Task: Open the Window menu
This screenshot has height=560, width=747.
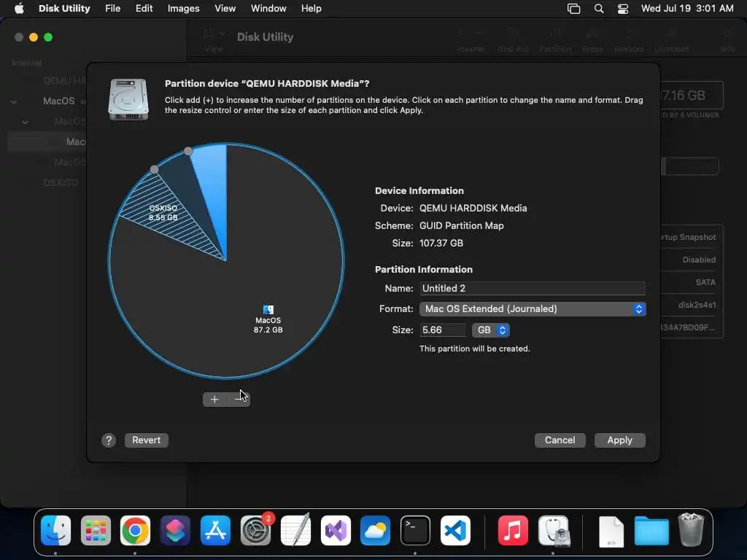Action: [268, 9]
